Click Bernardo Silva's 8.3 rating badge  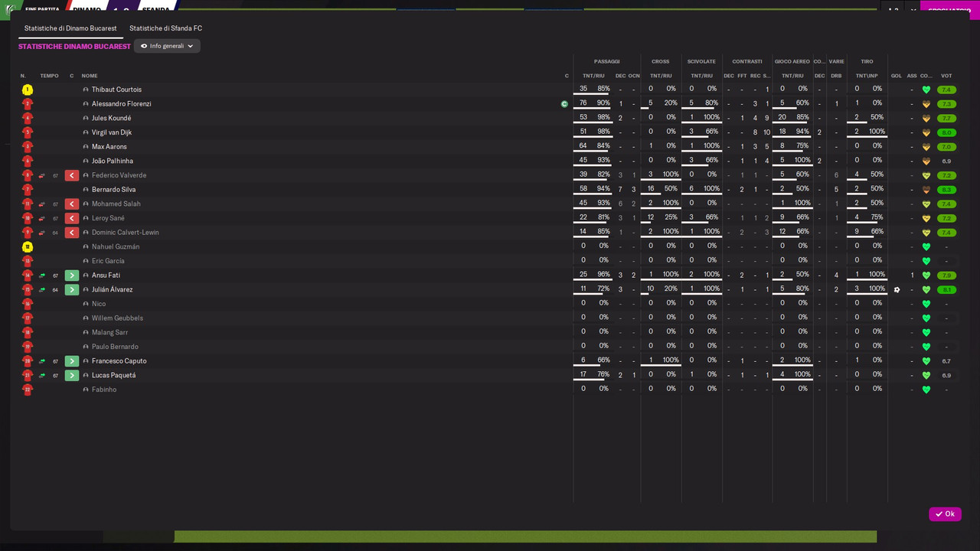[x=946, y=190]
